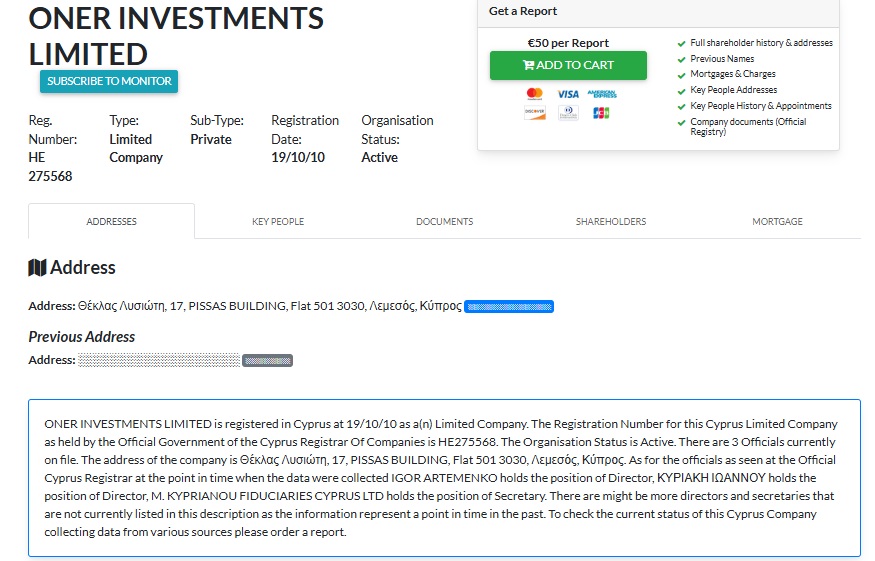The image size is (875, 561).
Task: Click the Θέκλας Λυσιώτη address line
Action: tap(270, 306)
